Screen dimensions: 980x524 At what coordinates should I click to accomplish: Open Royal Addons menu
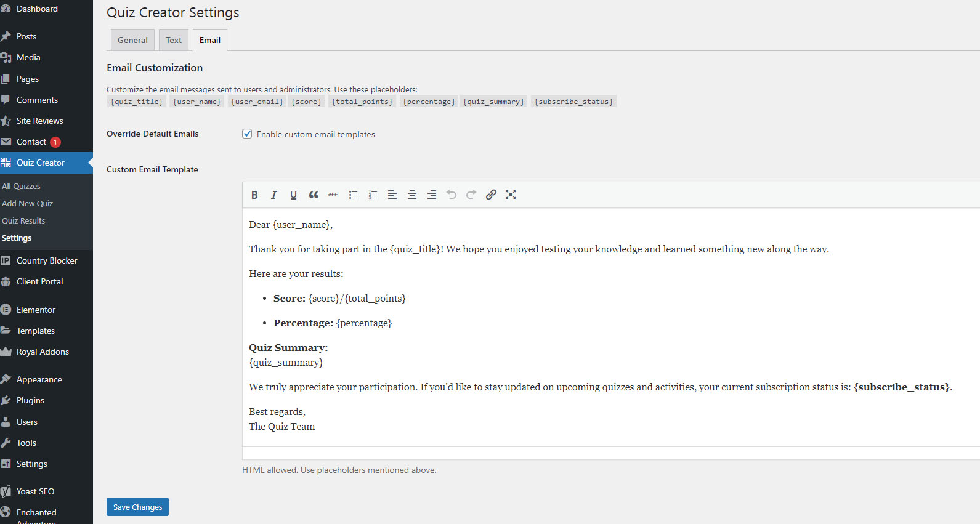[x=43, y=352]
